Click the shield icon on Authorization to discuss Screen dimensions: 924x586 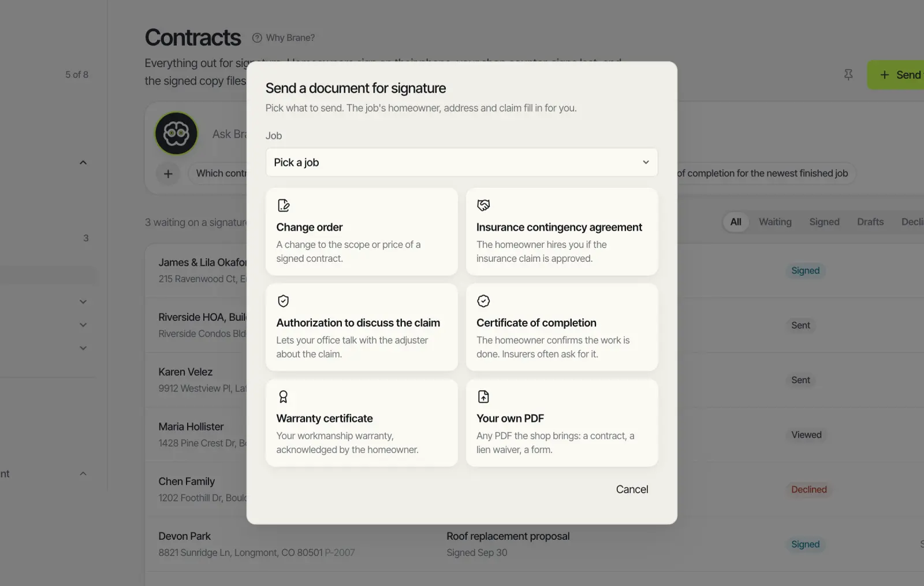283,301
